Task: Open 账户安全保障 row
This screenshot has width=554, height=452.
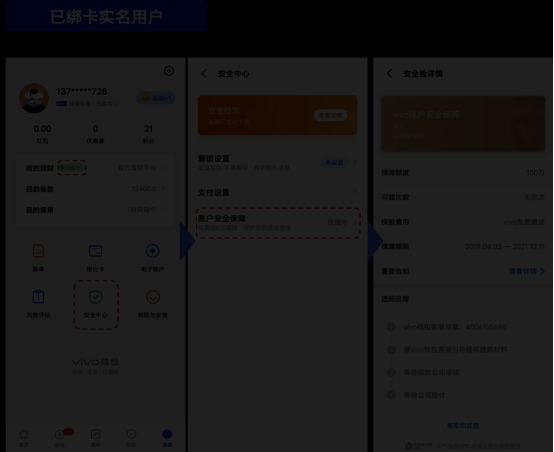Action: (278, 223)
